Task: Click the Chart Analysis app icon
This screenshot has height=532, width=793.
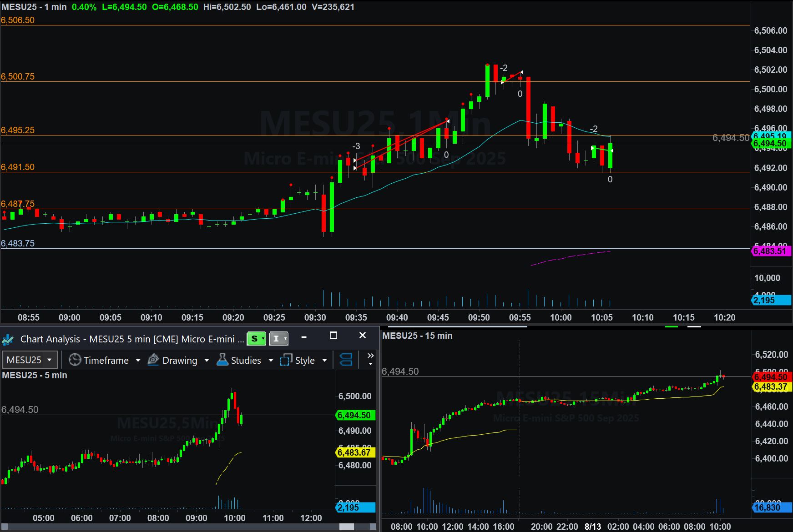Action: click(x=8, y=340)
